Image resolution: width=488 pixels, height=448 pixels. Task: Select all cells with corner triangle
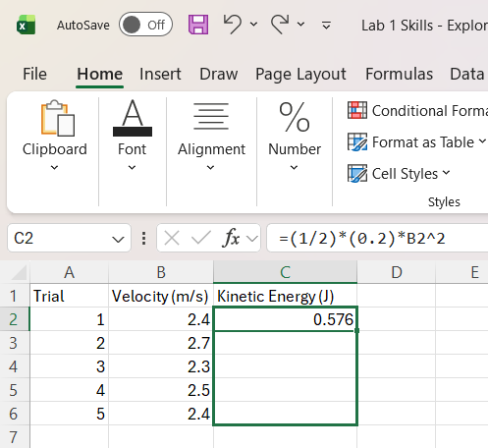(19, 272)
